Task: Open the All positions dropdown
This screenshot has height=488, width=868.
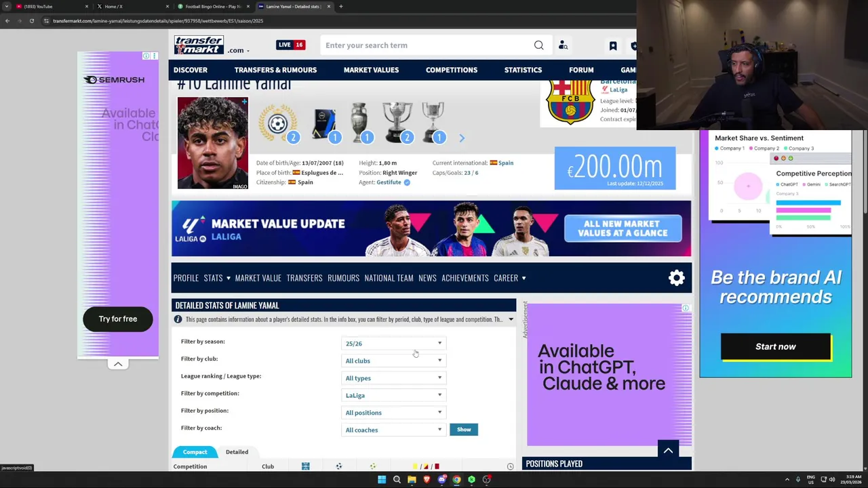Action: point(393,413)
